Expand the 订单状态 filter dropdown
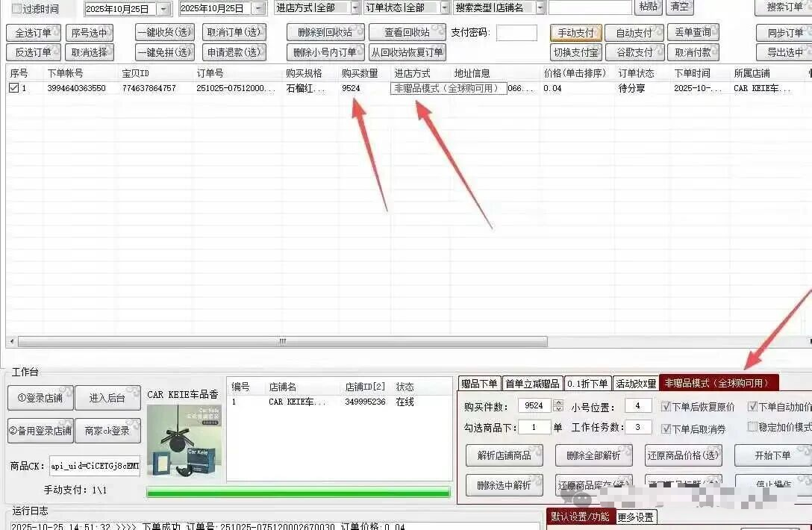Screen dimensions: 812x530 445,8
